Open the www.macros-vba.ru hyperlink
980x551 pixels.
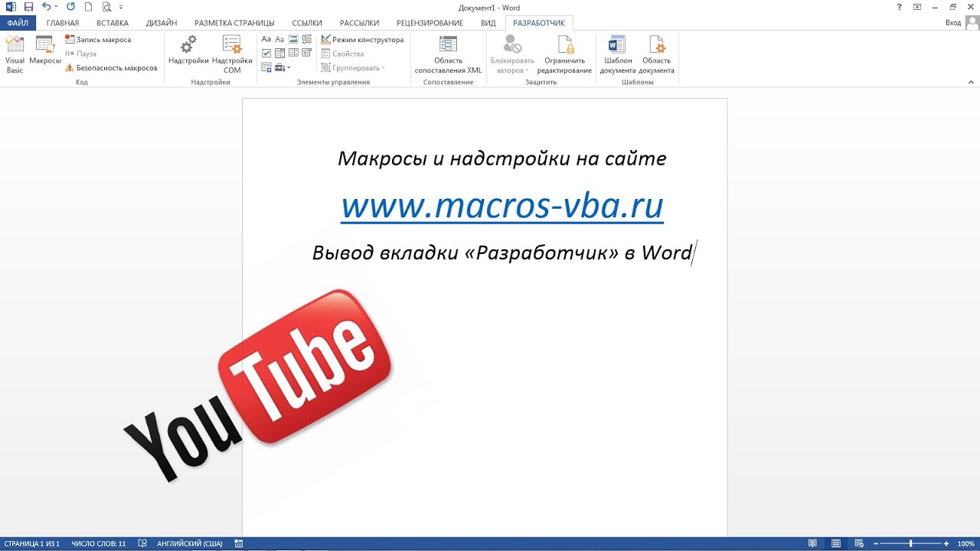coord(502,206)
